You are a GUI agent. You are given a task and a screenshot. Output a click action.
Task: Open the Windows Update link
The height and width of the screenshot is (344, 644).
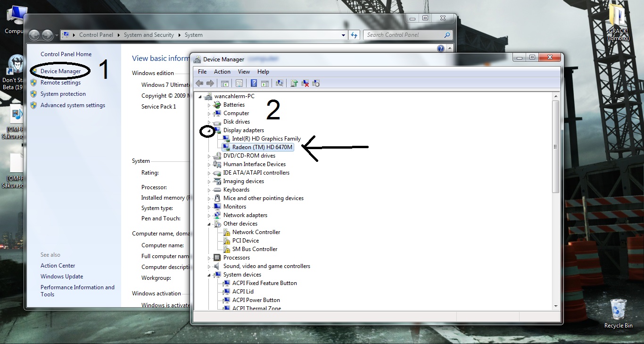pos(62,277)
